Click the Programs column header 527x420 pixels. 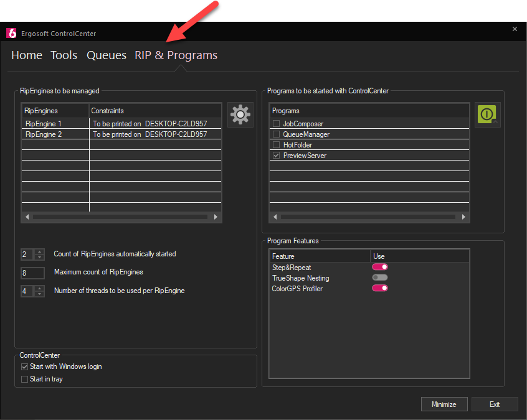pos(369,111)
